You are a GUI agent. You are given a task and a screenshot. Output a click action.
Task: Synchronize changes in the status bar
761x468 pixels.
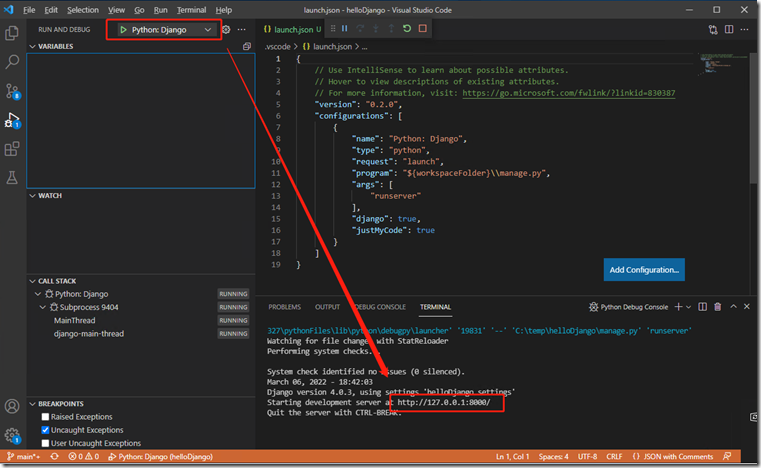click(x=54, y=456)
